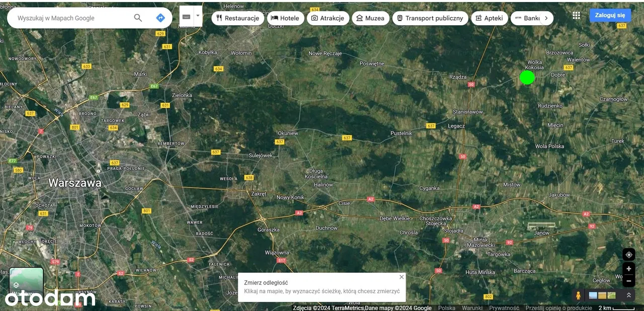The height and width of the screenshot is (311, 644).
Task: Open the first Street View photo thumbnail
Action: click(594, 295)
